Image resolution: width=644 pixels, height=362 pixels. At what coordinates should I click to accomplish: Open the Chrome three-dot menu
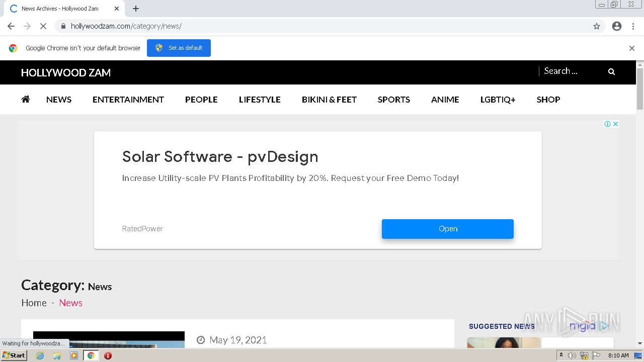(x=633, y=26)
